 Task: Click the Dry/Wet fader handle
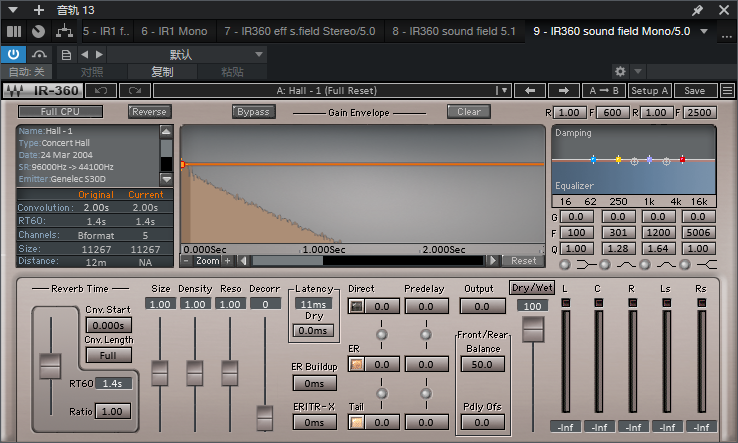[x=534, y=328]
